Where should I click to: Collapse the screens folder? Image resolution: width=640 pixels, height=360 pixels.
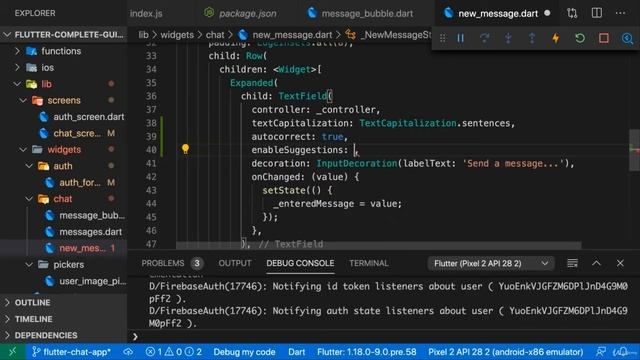coord(64,100)
